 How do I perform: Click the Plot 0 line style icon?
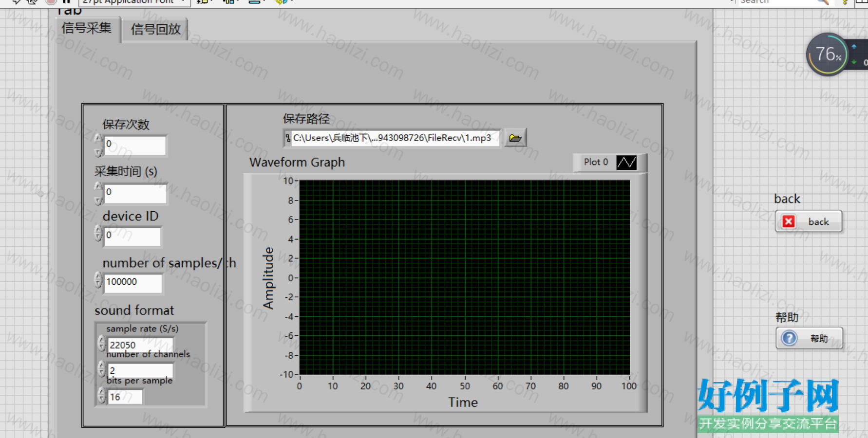point(626,162)
